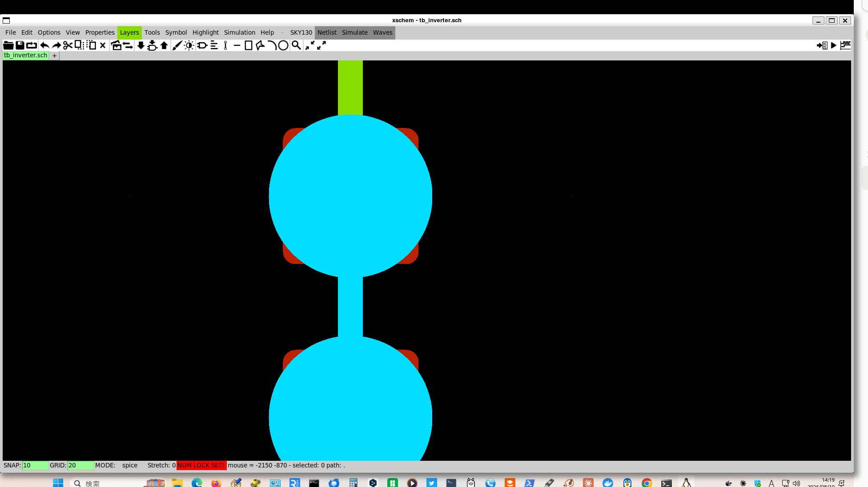Viewport: 868px width, 487px height.
Task: Click the Reload schematic icon
Action: tap(32, 45)
